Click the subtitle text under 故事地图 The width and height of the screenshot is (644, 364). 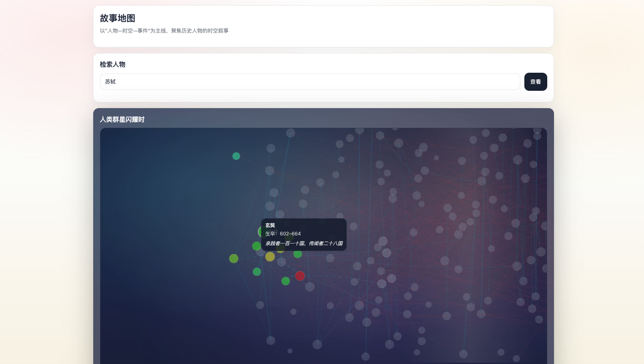164,31
